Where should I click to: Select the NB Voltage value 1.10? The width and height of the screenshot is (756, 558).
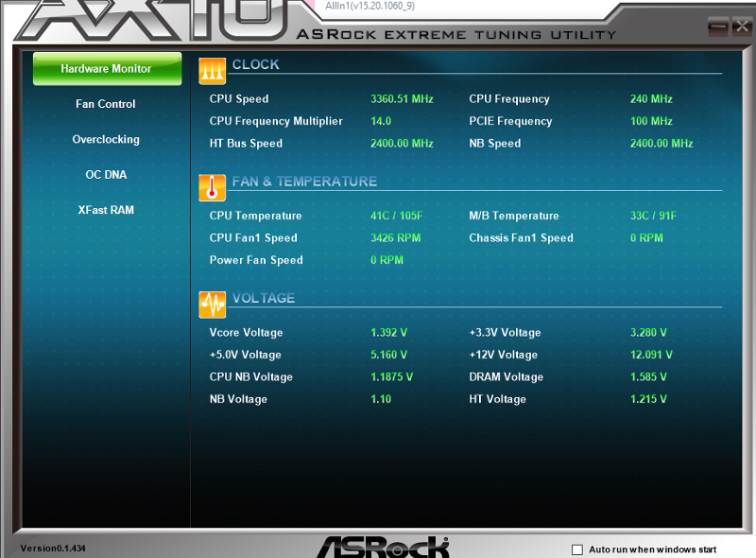(x=381, y=399)
